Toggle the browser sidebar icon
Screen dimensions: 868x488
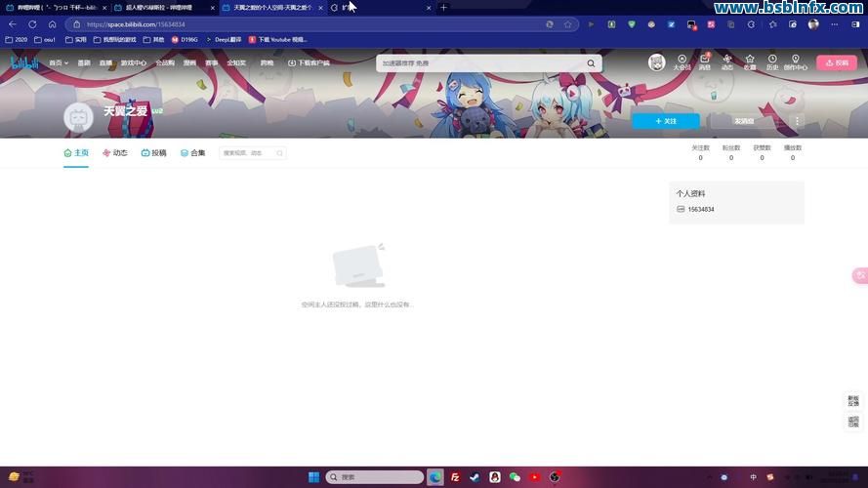(x=855, y=24)
